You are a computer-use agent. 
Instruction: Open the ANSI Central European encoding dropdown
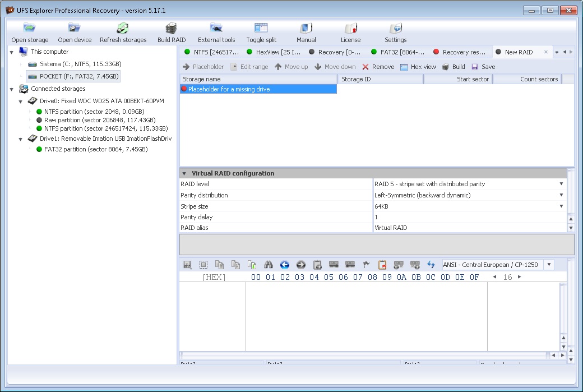click(x=549, y=265)
